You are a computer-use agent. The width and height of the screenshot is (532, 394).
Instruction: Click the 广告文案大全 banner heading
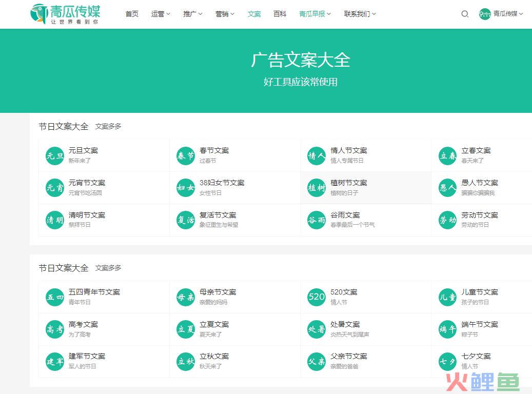click(301, 60)
